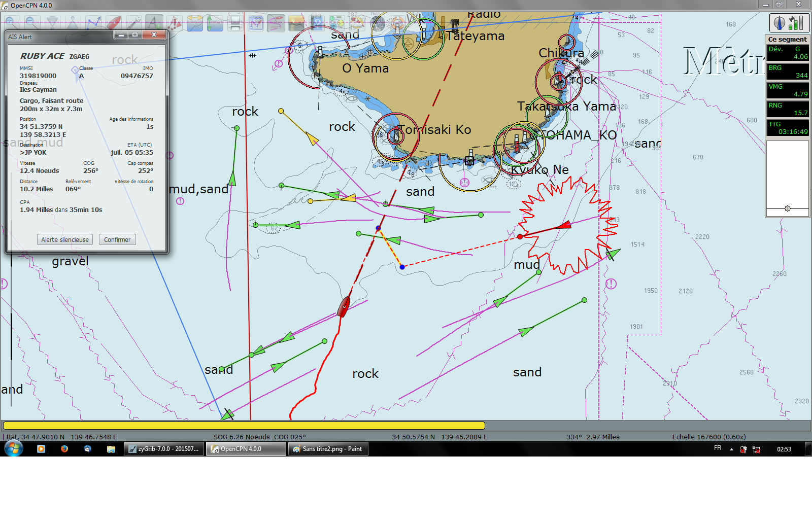
Task: Click the Zoom In magnifier tool
Action: pyautogui.click(x=12, y=23)
